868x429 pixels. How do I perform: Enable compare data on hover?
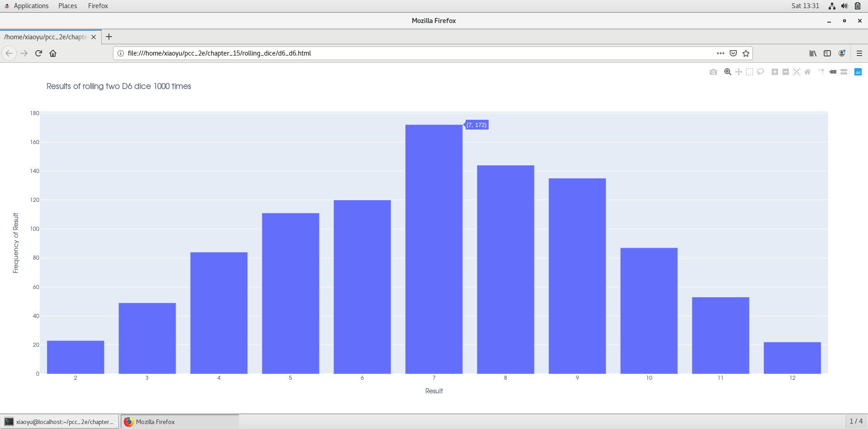844,72
